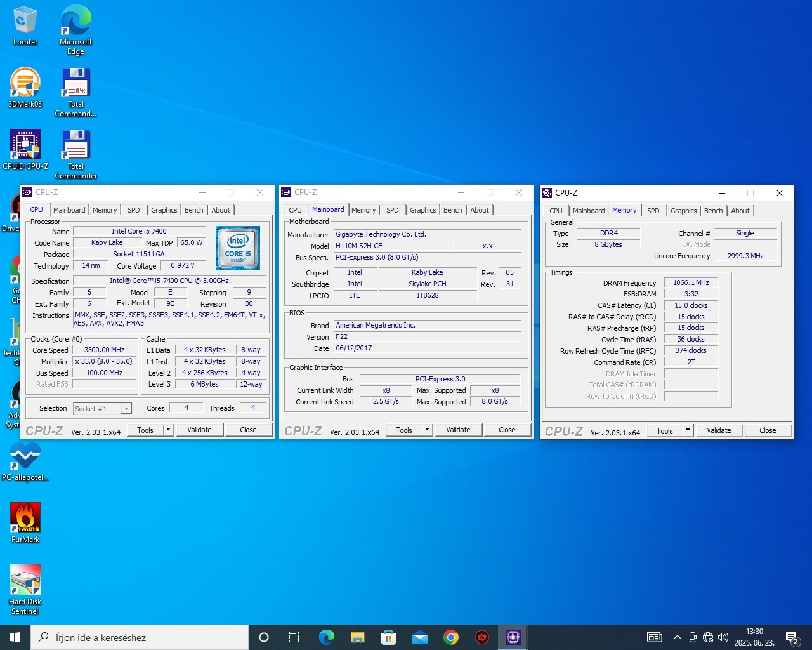Click the Intel Core i5 logo
Screen dimensions: 812x650
click(x=238, y=248)
